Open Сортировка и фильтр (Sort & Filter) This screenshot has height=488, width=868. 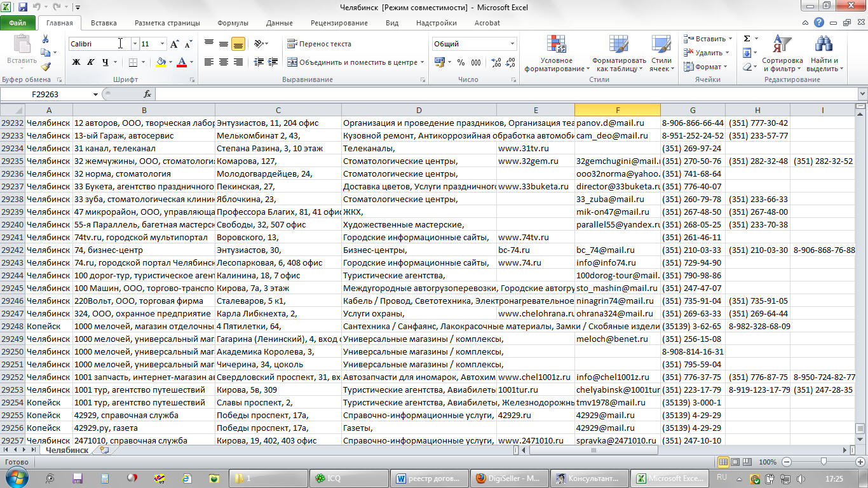[782, 53]
